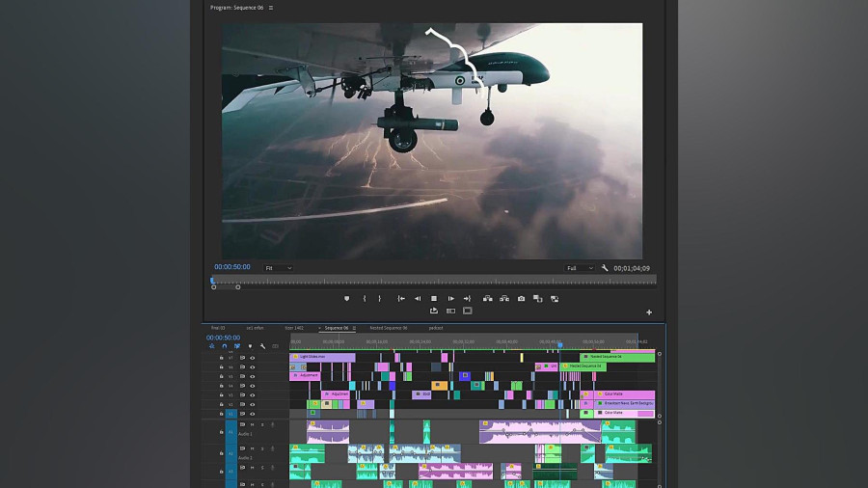Toggle Snap magnet in timeline
Screen dimensions: 868x488
pyautogui.click(x=224, y=346)
